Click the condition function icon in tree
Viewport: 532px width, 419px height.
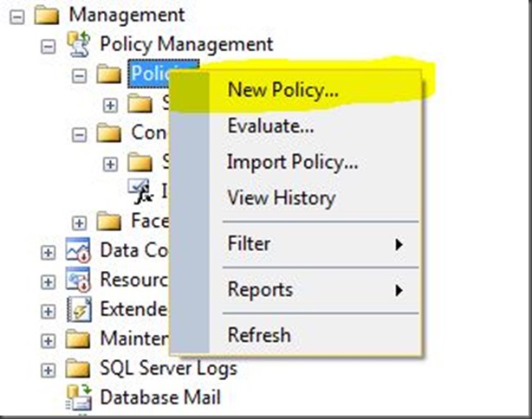[139, 190]
